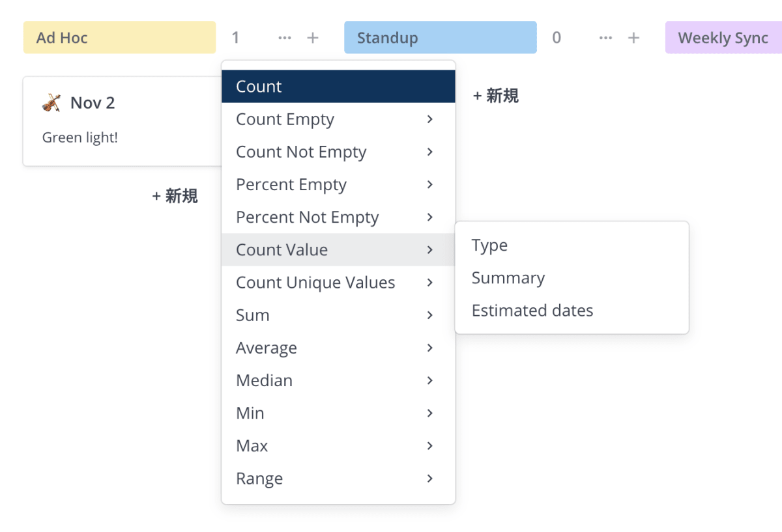Open the Standup group options via the ellipsis
The width and height of the screenshot is (782, 532).
(x=605, y=37)
